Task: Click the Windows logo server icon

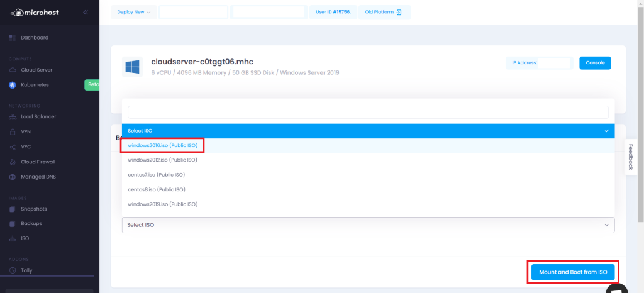Action: pos(132,67)
